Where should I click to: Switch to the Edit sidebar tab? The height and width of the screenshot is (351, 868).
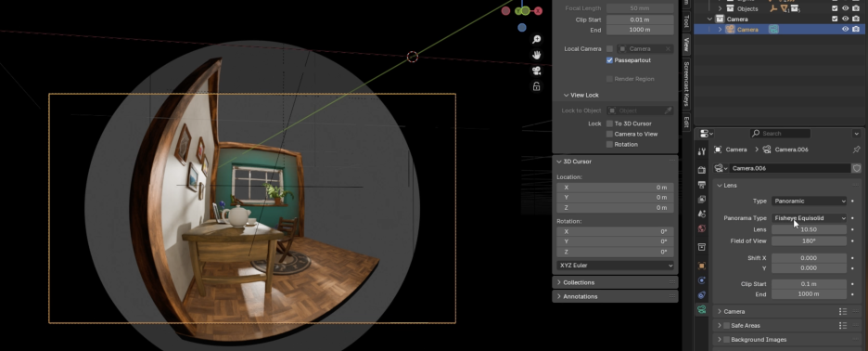point(686,122)
